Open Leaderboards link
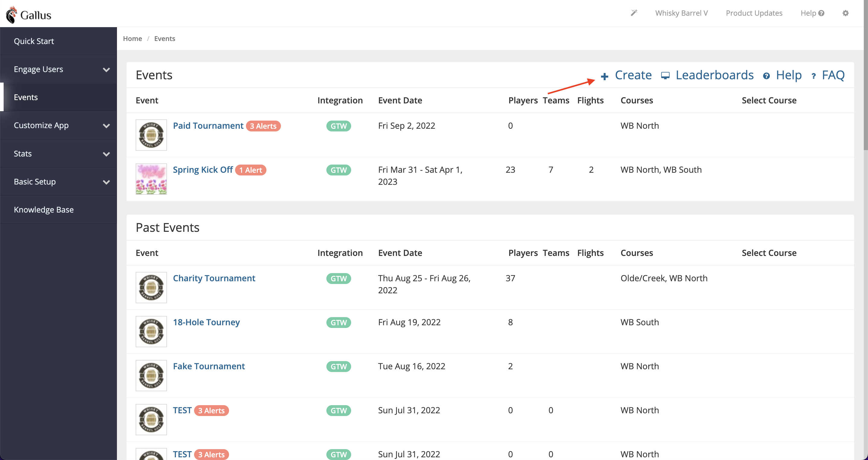This screenshot has width=868, height=460. 714,75
